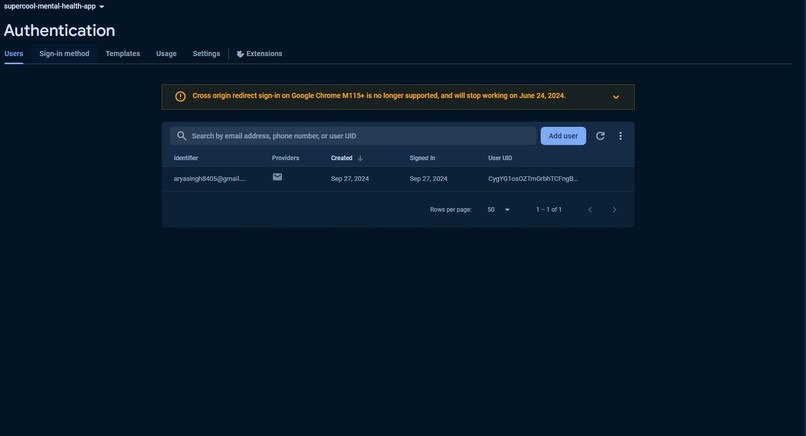This screenshot has width=806, height=436.
Task: Open the supercool-mental-health-app project dropdown
Action: pos(54,6)
